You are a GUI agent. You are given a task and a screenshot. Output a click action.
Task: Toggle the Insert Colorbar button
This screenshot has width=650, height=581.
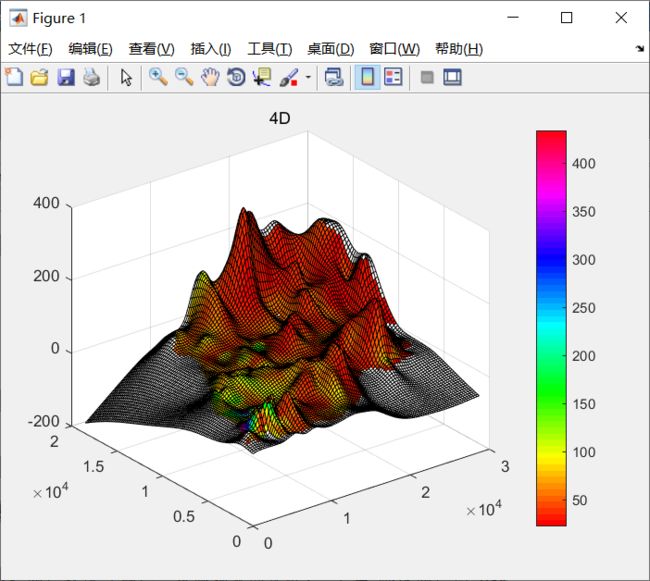coord(367,77)
